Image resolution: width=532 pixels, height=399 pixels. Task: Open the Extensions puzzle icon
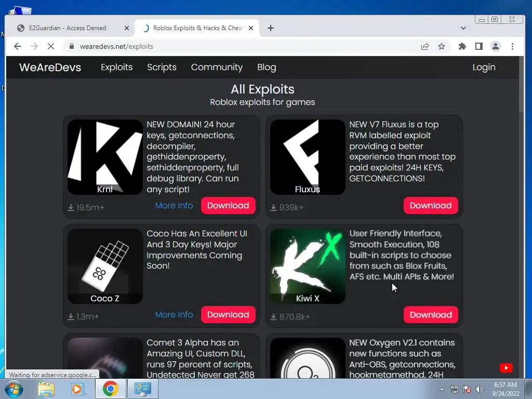462,46
